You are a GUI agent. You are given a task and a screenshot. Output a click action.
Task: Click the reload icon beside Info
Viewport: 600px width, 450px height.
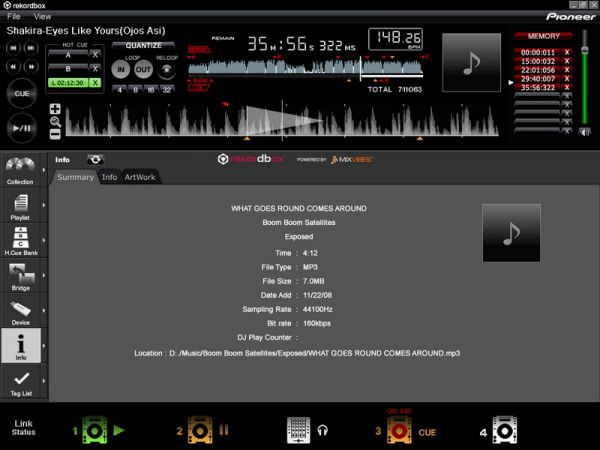click(x=95, y=160)
